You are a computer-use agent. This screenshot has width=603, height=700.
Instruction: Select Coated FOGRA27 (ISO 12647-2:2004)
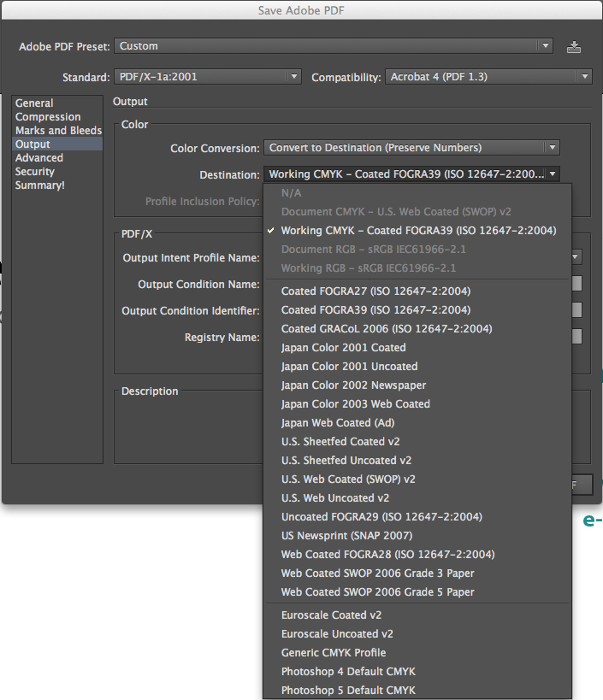417,291
